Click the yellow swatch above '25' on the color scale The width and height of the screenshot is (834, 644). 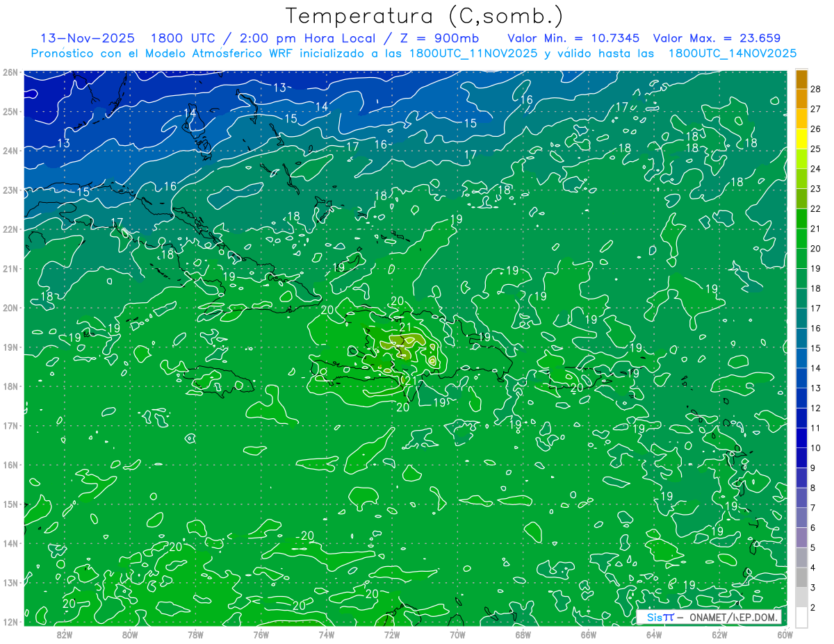point(801,139)
